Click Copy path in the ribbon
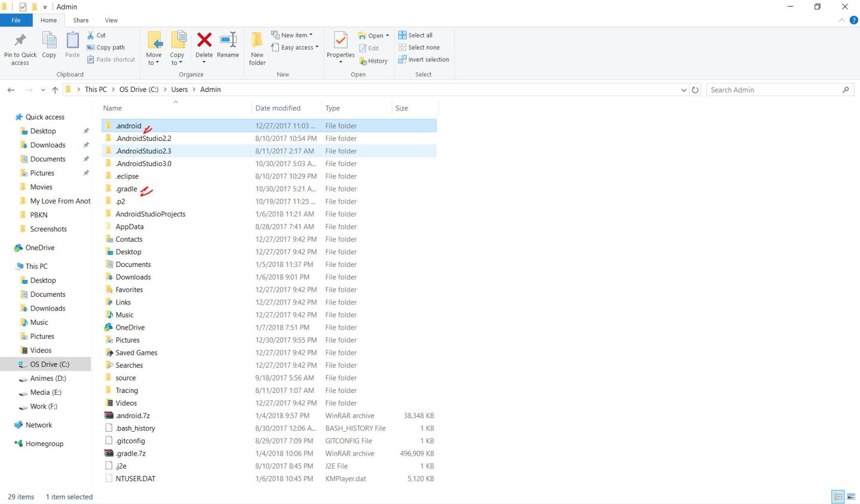 coord(106,47)
